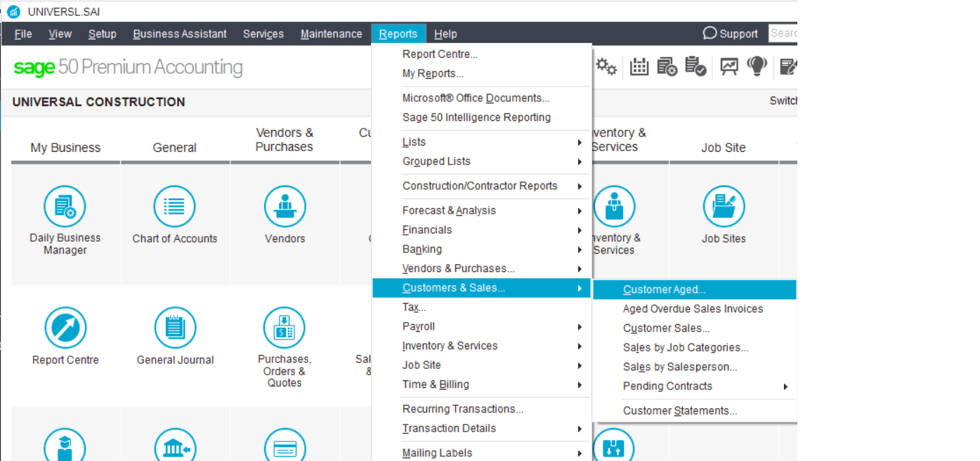Expand the Forecast & Analysis submenu

[481, 210]
